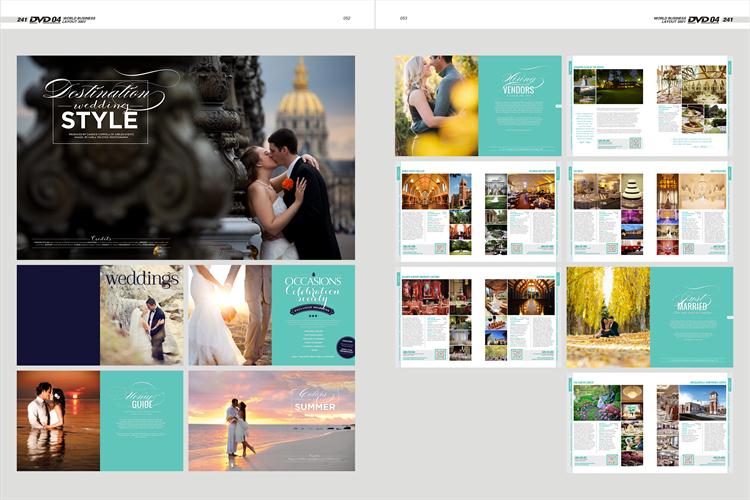Viewport: 750px width, 500px height.
Task: Click page number 053 in the header
Action: point(403,18)
